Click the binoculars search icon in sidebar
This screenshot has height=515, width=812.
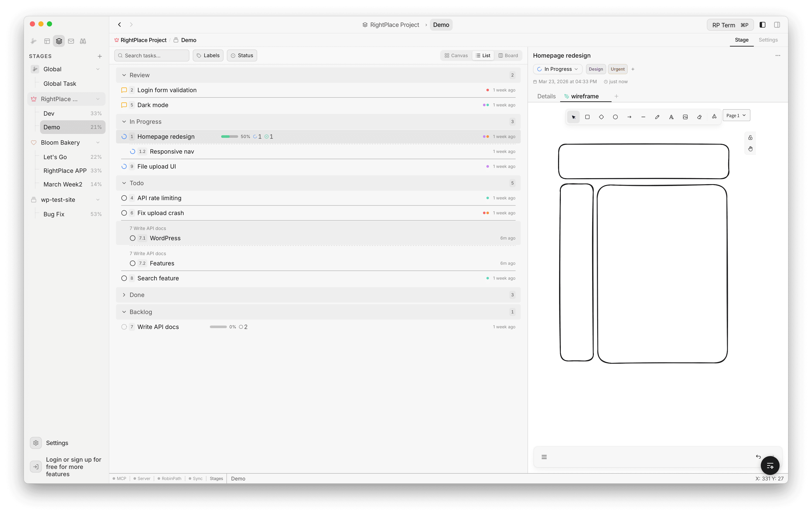click(x=83, y=41)
